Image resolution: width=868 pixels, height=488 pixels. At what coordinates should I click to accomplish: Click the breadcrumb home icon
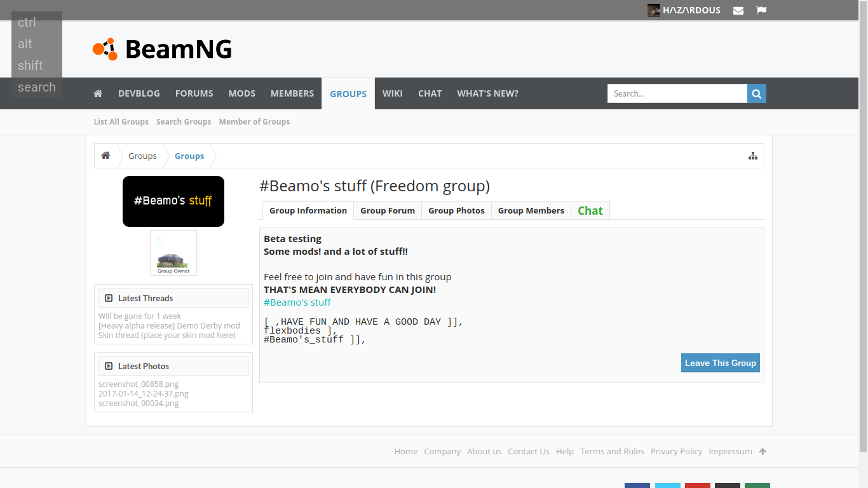coord(105,156)
